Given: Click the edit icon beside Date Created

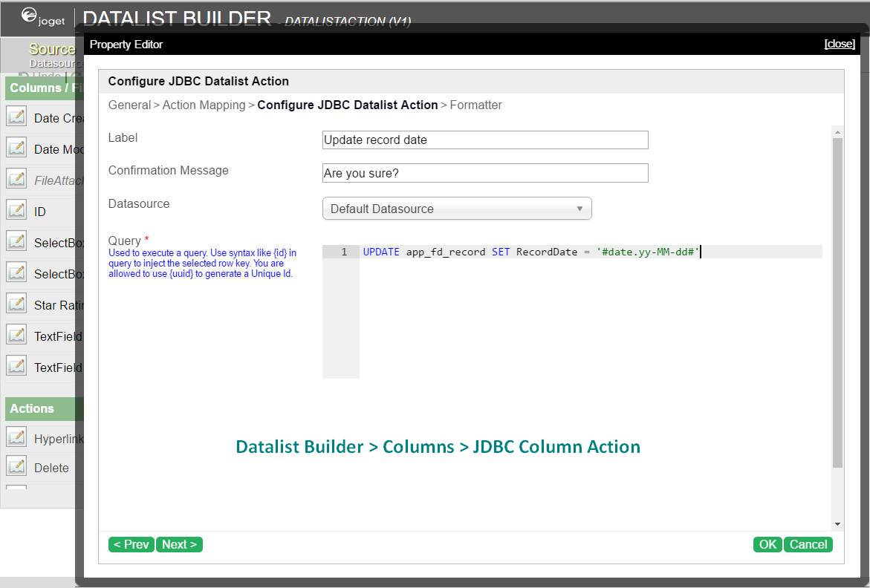Looking at the screenshot, I should coord(16,117).
